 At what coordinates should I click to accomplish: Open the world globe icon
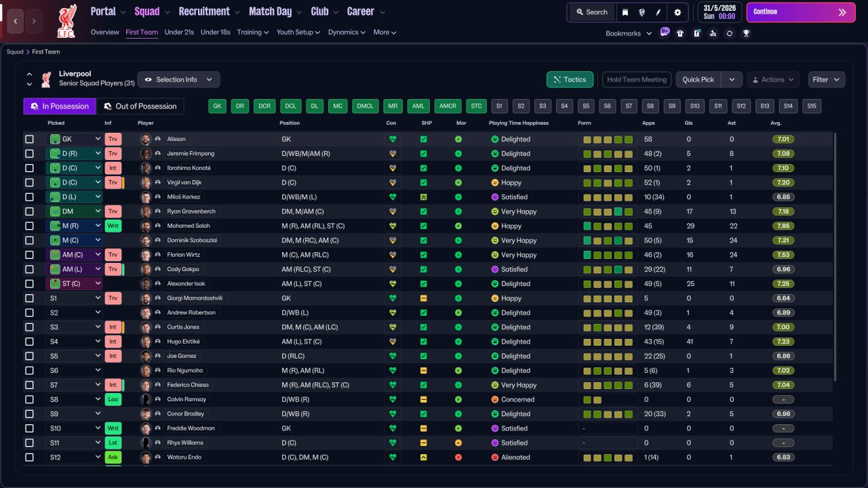[x=642, y=12]
